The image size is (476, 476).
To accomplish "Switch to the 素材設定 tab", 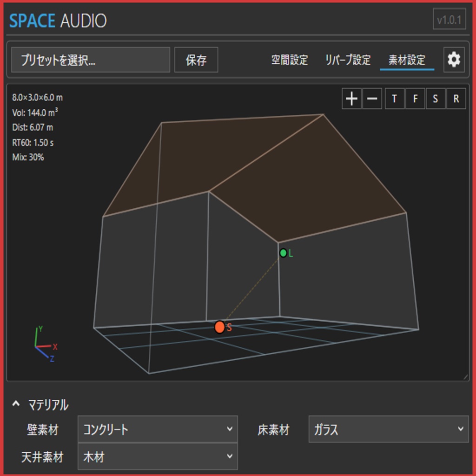I will [x=407, y=60].
